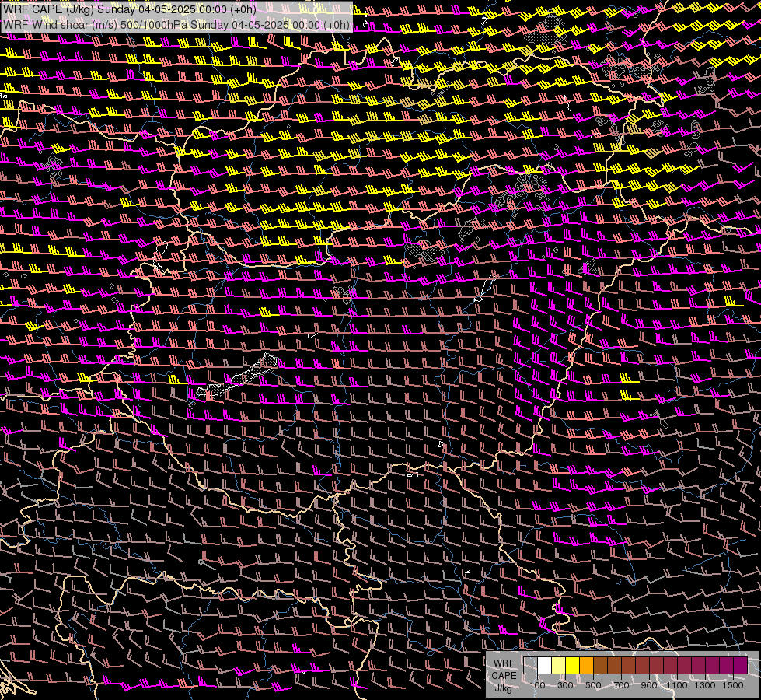Viewport: 761px width, 700px height.
Task: Click the legend value 1500
Action: (733, 685)
